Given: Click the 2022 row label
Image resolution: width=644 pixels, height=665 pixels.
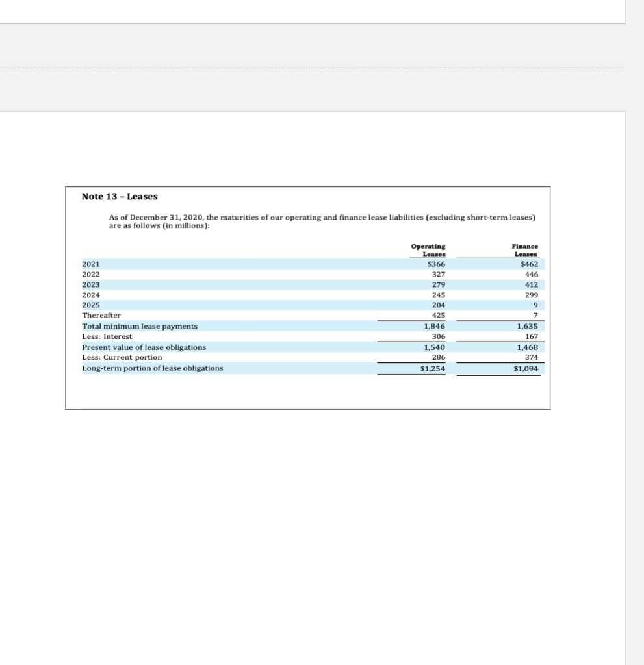Looking at the screenshot, I should pos(90,274).
